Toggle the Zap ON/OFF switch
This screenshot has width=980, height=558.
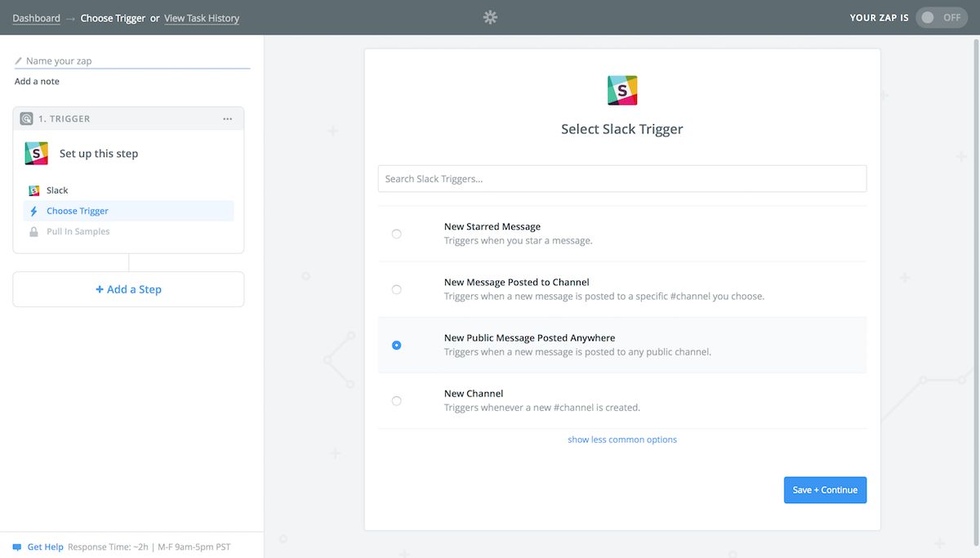pyautogui.click(x=941, y=17)
